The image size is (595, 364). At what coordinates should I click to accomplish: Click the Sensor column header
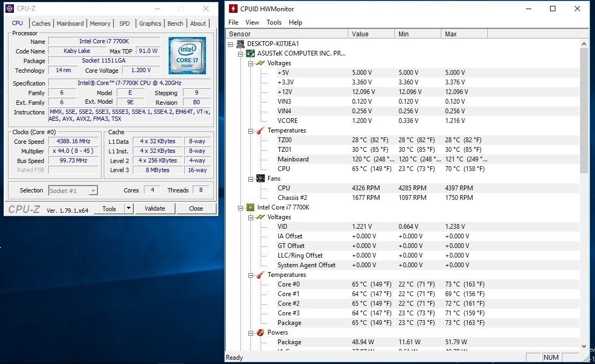coord(287,34)
